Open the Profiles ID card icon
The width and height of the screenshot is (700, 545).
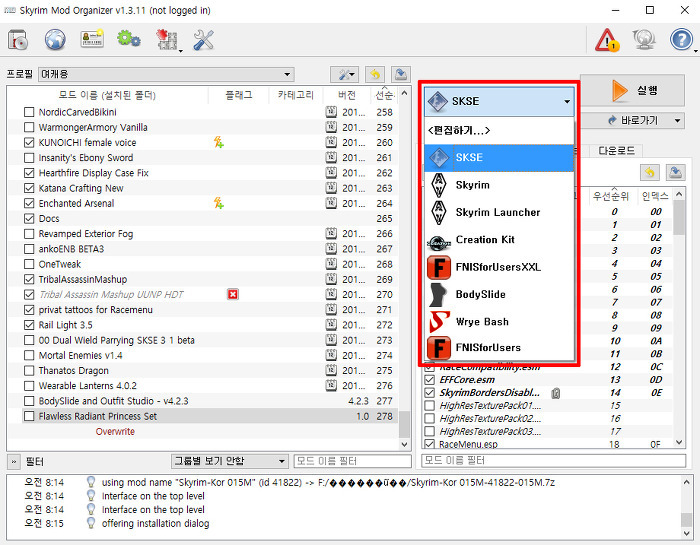[x=92, y=39]
